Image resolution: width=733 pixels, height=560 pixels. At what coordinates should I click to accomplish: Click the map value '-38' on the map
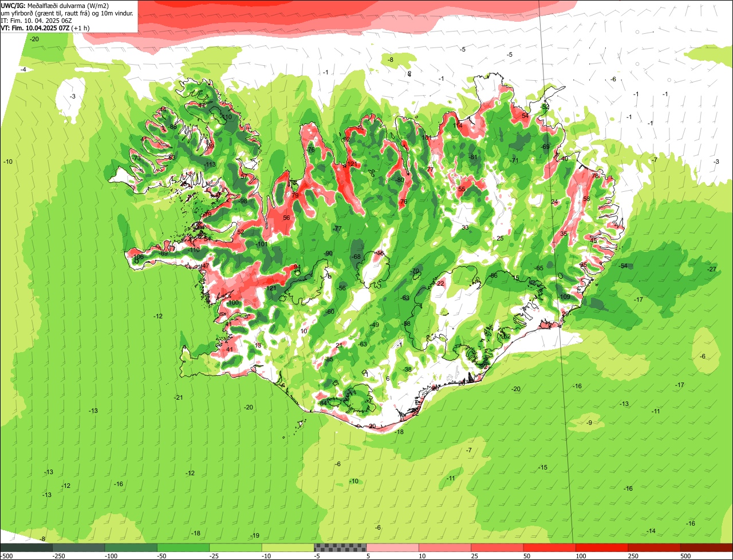[407, 369]
